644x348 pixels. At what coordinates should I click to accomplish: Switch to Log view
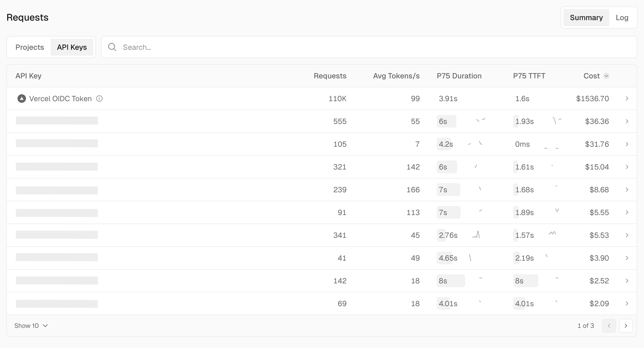(x=622, y=17)
